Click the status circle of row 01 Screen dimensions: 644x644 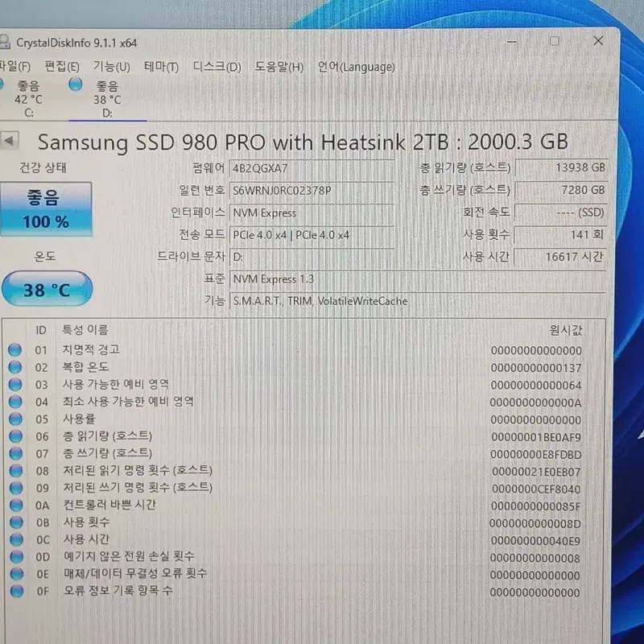[14, 350]
